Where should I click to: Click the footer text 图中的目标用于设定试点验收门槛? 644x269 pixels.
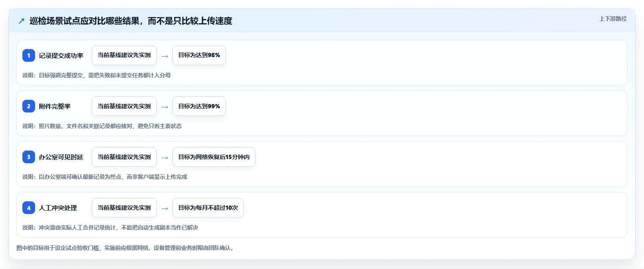[x=125, y=248]
